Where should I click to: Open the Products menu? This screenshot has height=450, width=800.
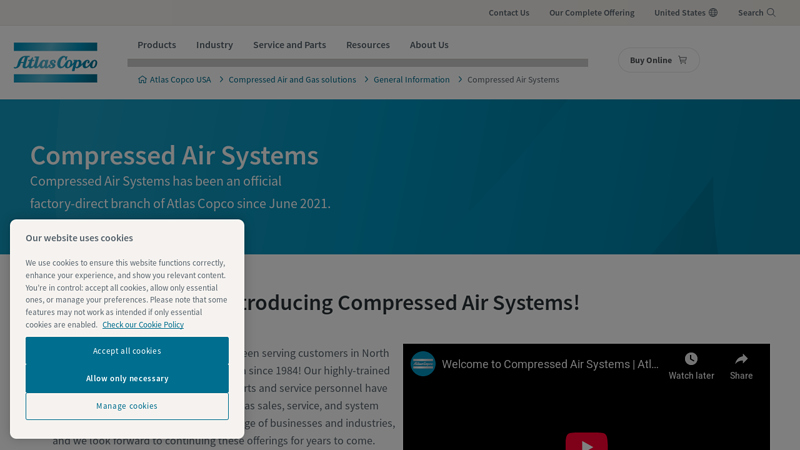pyautogui.click(x=157, y=45)
